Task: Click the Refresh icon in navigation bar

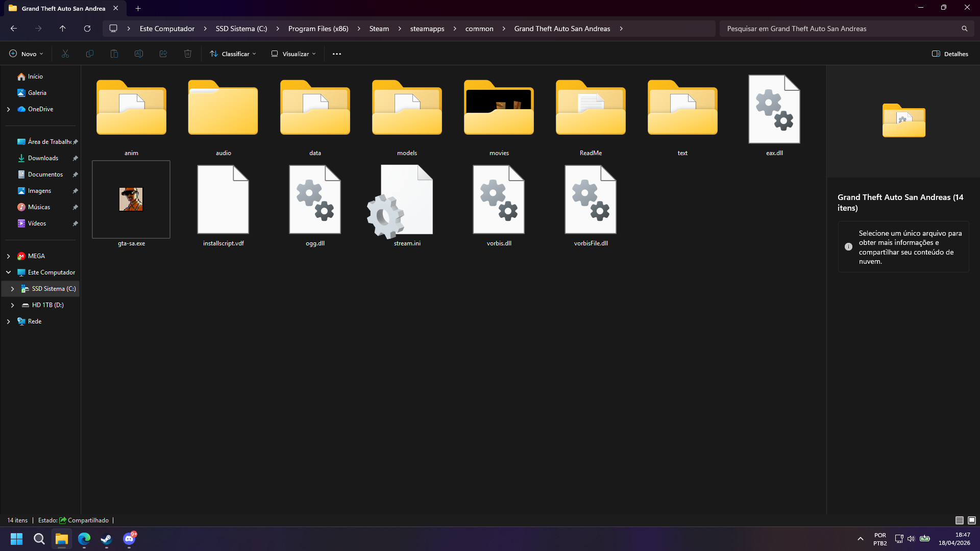Action: (87, 29)
